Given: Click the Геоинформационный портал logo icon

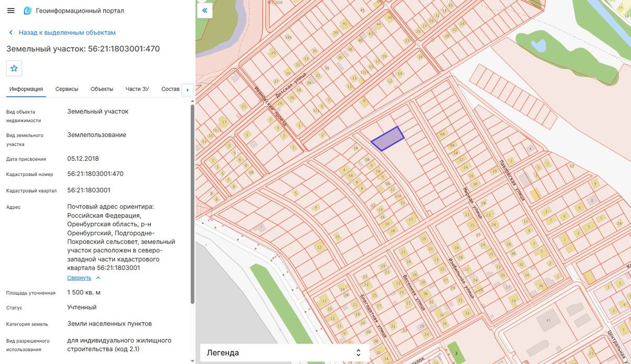Looking at the screenshot, I should click(27, 11).
